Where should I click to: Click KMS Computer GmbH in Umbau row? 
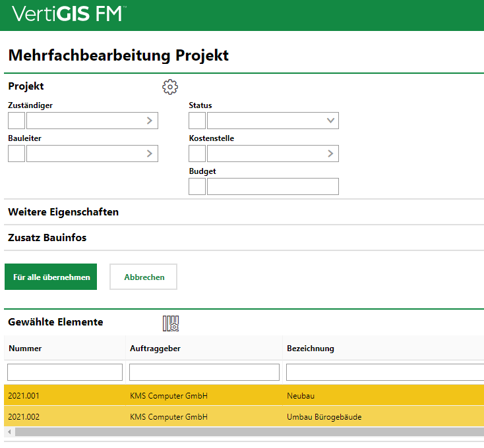tap(169, 417)
